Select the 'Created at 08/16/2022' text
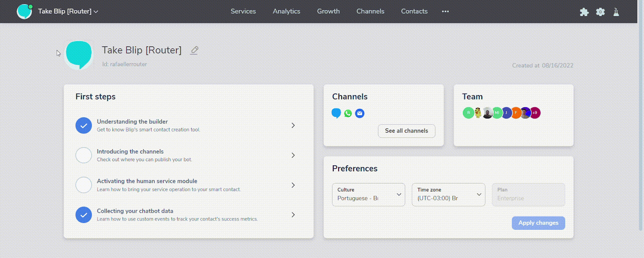The height and width of the screenshot is (258, 644). pos(543,65)
